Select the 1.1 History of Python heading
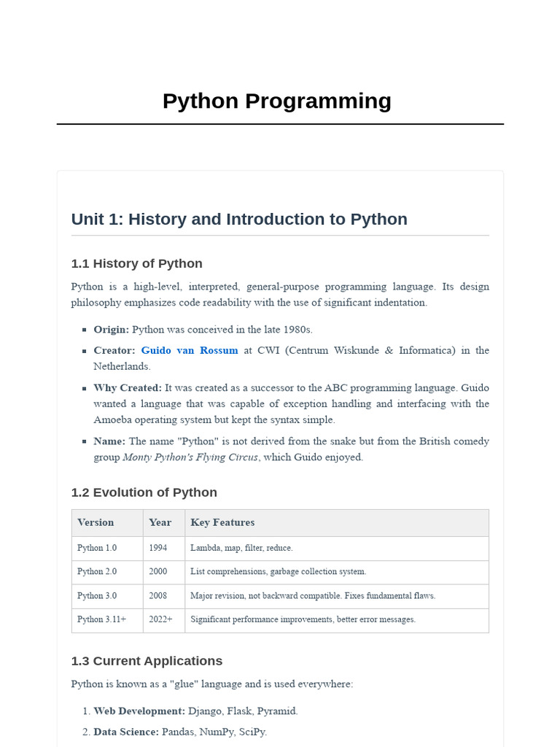 (x=136, y=263)
